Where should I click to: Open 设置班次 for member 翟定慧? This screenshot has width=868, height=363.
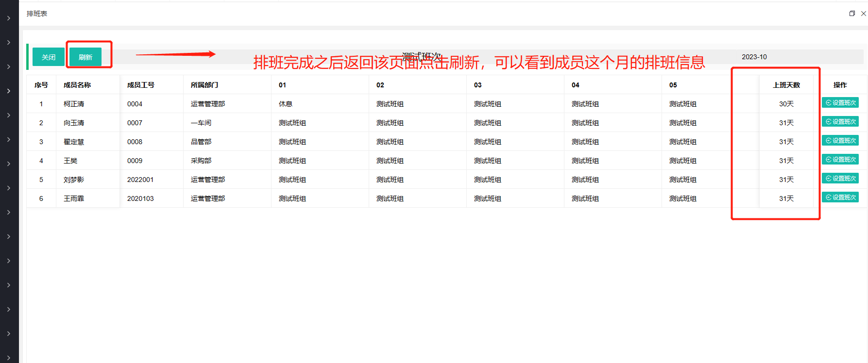pos(840,141)
